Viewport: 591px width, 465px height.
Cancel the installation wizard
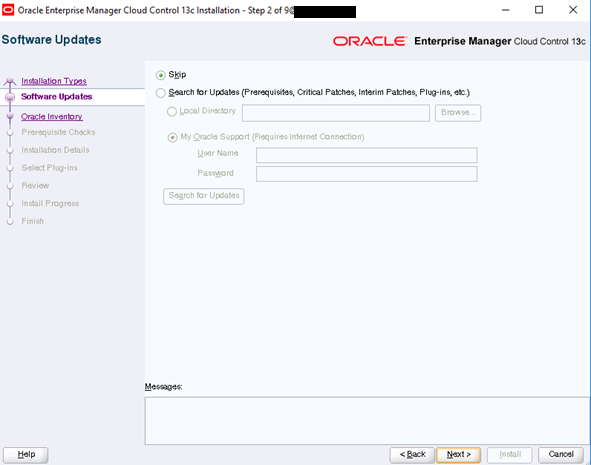coord(561,455)
